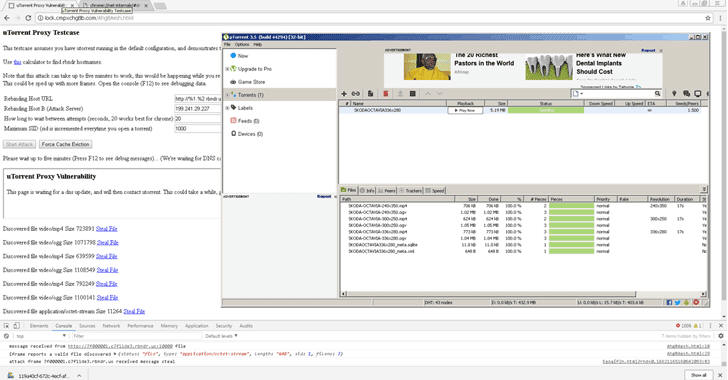
Task: Add a torrent with the plus icon
Action: tap(344, 94)
